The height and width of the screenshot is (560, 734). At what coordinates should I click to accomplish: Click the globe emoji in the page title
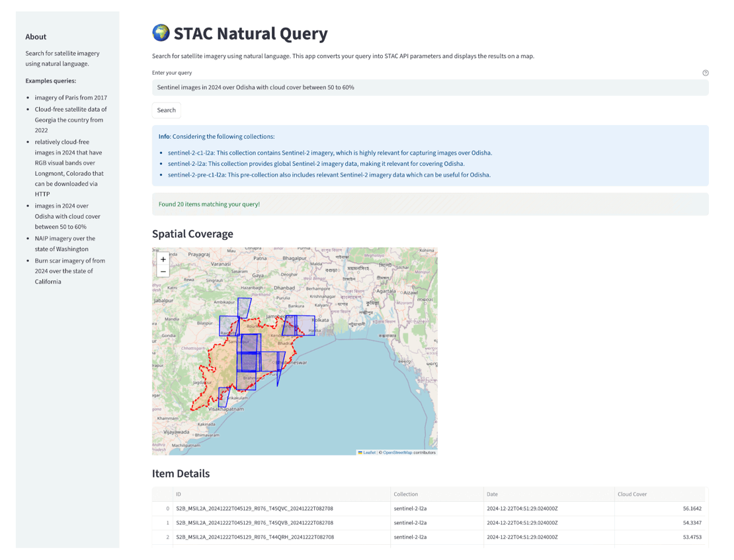tap(161, 33)
